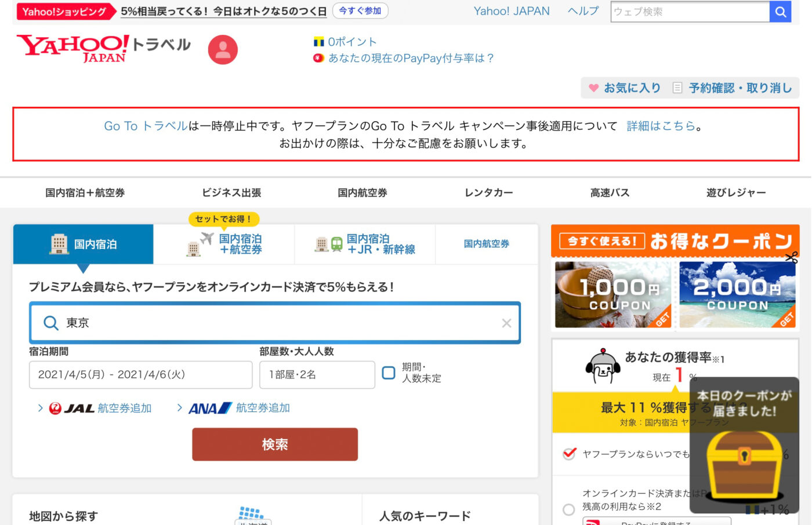This screenshot has height=525, width=812.
Task: Click the お得なクーポン orange banner
Action: [x=675, y=241]
